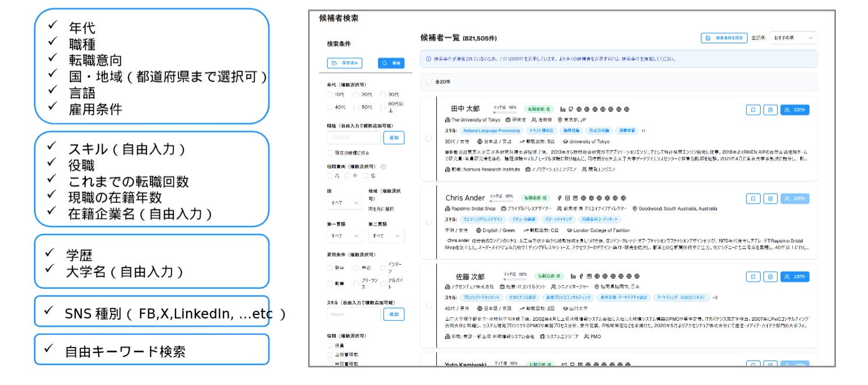Screen dimensions: 868x385
Task: Click the 保存済み saved searches button
Action: [344, 63]
